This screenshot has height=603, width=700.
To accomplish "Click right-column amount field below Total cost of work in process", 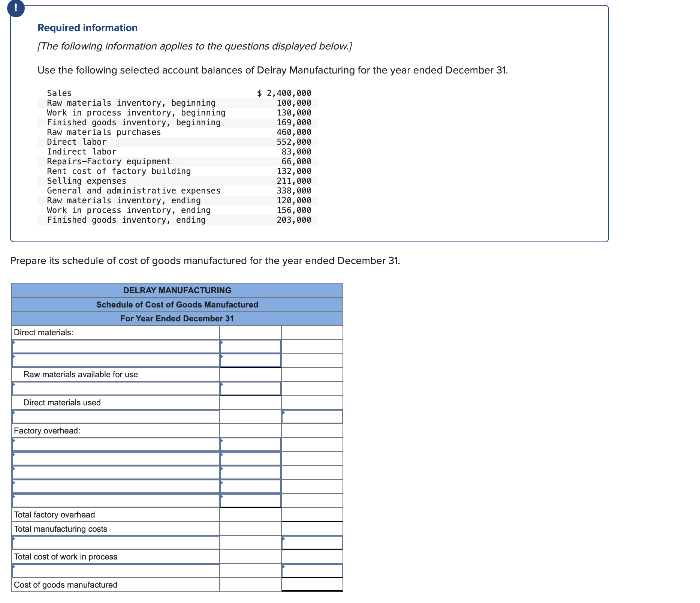I will [312, 571].
